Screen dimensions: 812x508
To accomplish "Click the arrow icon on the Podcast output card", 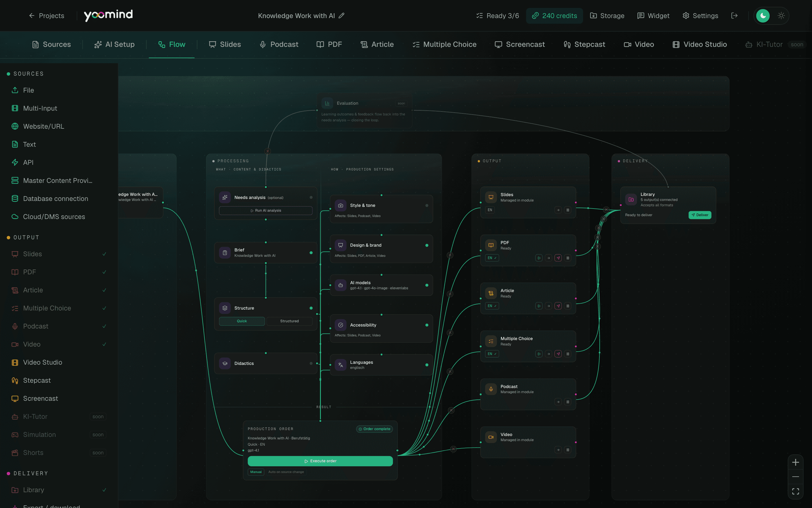I will (x=558, y=402).
